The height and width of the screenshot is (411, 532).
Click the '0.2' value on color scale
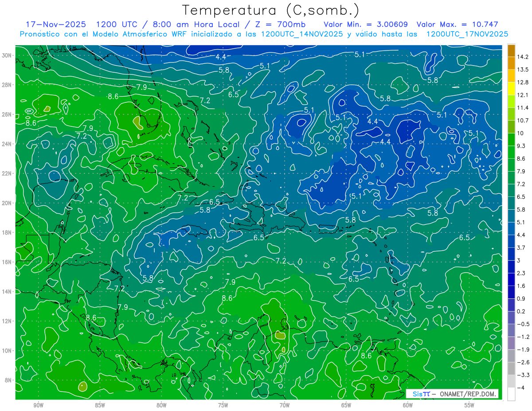pyautogui.click(x=522, y=311)
